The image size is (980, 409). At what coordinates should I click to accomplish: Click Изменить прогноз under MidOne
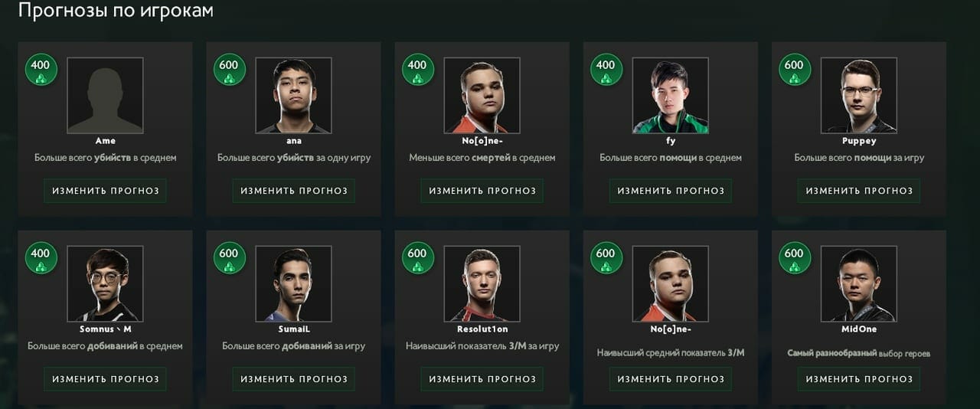(x=859, y=379)
